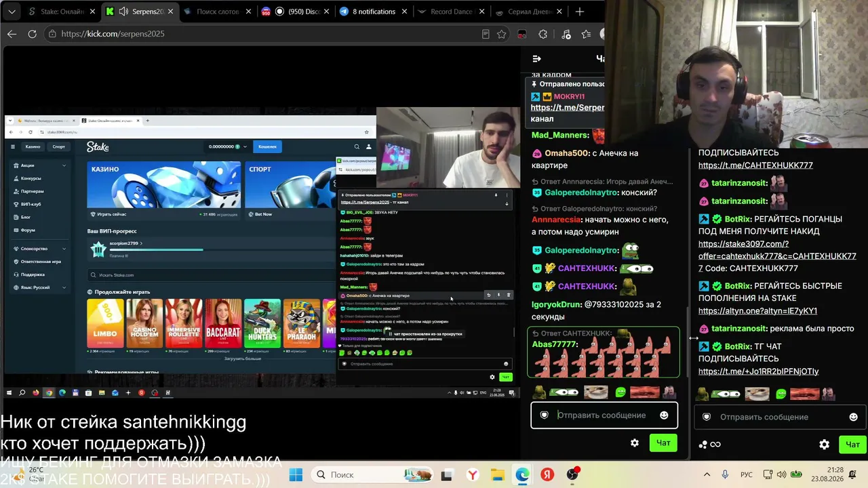Open the browser favorites list icon
The width and height of the screenshot is (868, 488).
point(586,34)
